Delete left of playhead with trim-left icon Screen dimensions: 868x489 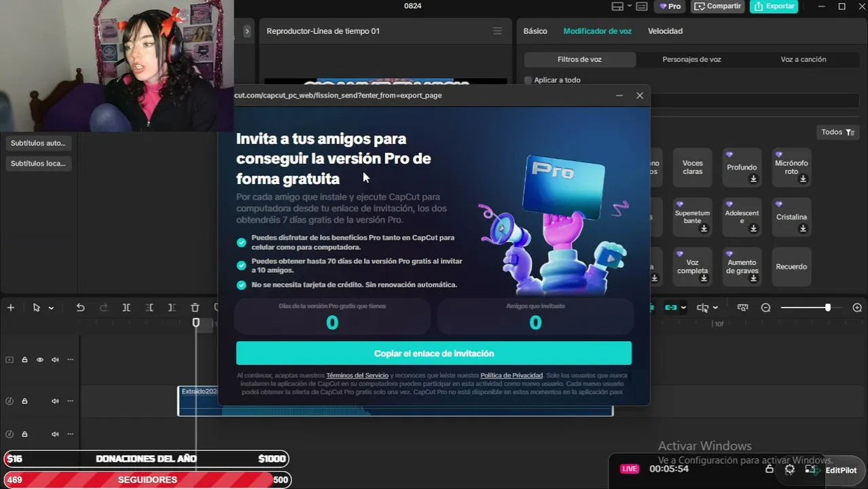point(149,308)
